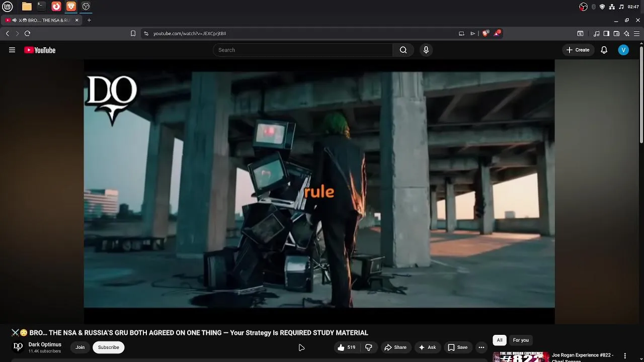Open the shield security tray icon
Image resolution: width=644 pixels, height=362 pixels.
602,7
